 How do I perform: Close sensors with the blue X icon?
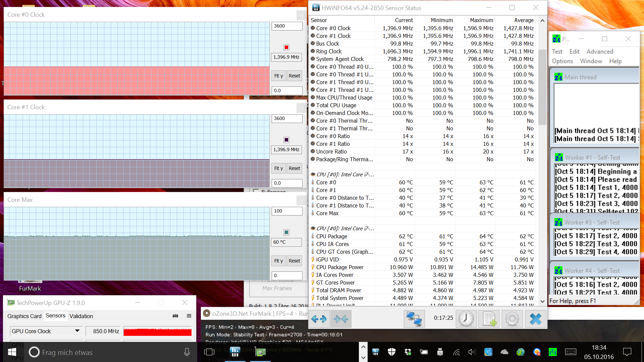[535, 319]
